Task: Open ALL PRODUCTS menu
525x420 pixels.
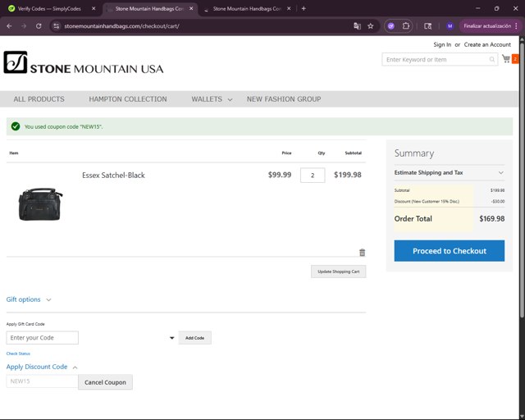Action: [x=39, y=99]
